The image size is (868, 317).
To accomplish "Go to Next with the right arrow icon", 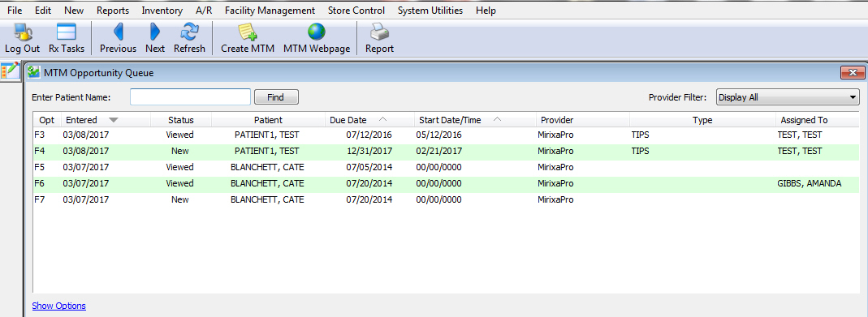I will (155, 32).
